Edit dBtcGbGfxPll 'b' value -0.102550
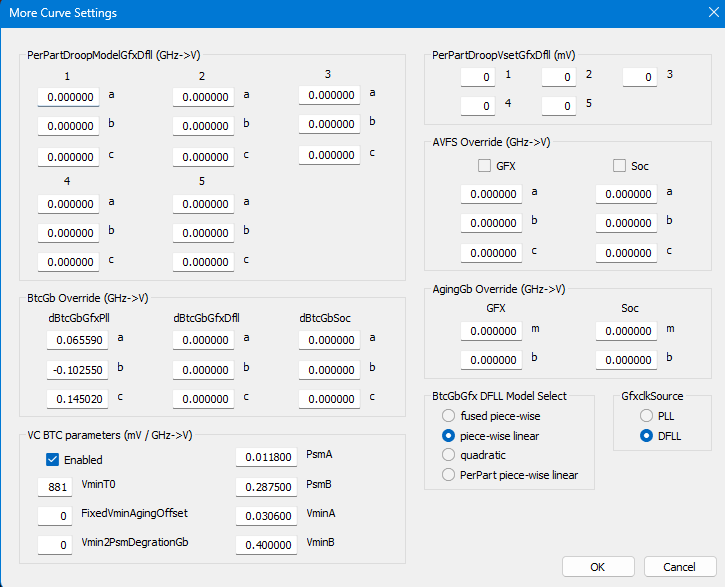The image size is (725, 587). [77, 370]
